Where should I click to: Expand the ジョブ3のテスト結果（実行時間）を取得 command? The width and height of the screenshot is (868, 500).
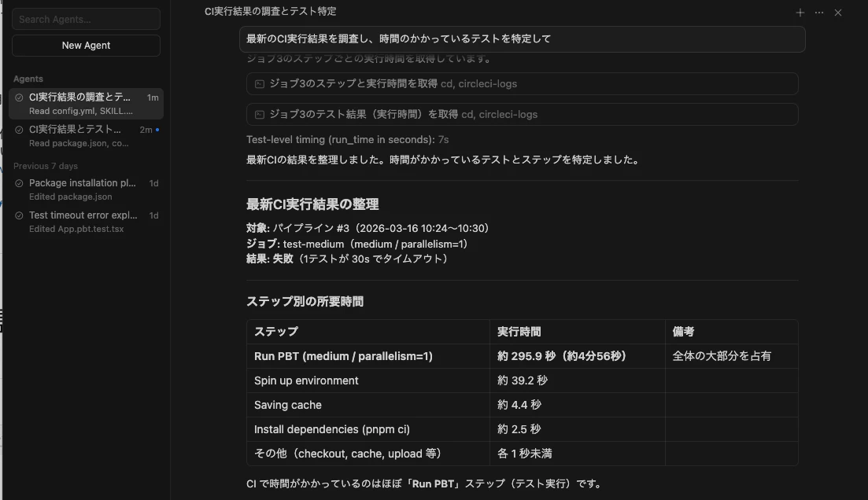click(x=522, y=115)
